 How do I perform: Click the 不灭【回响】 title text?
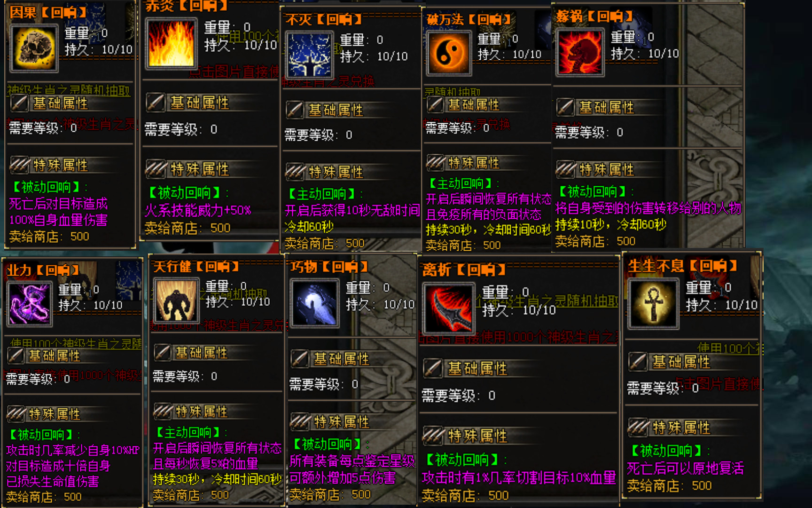(x=324, y=20)
